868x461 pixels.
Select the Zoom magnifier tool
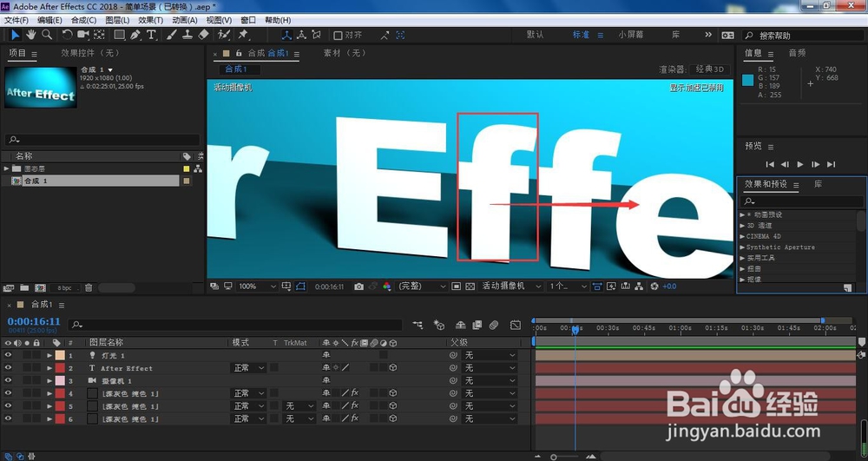click(x=47, y=35)
